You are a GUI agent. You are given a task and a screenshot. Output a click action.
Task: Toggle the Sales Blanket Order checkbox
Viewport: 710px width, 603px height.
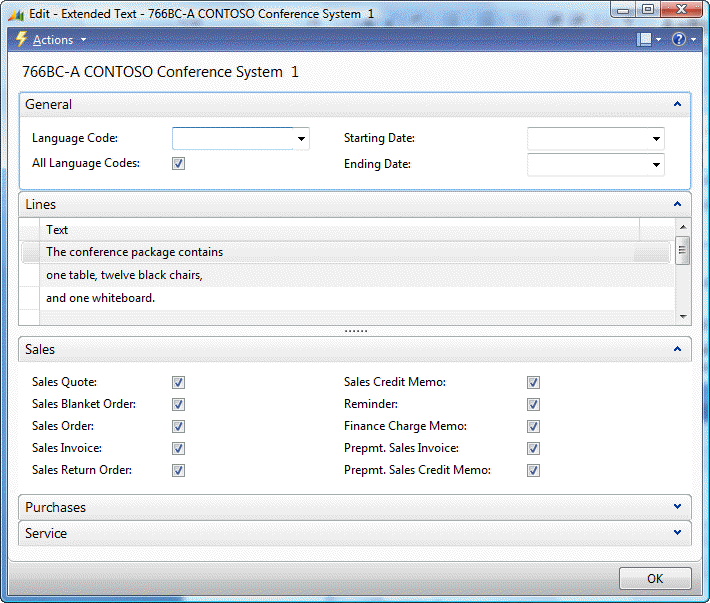coord(178,404)
